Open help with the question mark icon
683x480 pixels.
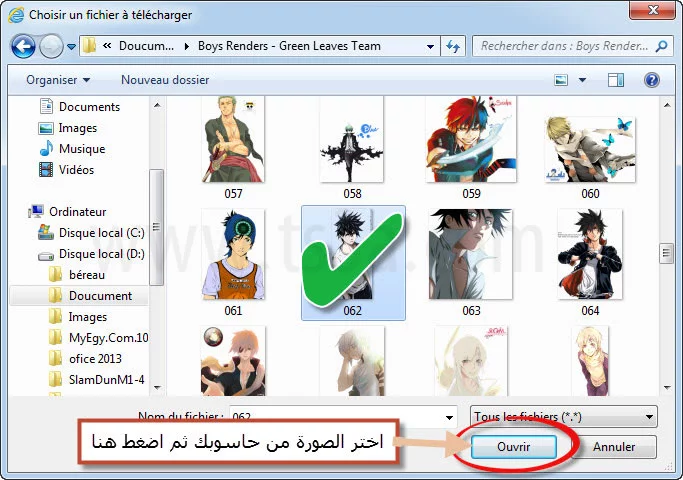click(x=652, y=80)
